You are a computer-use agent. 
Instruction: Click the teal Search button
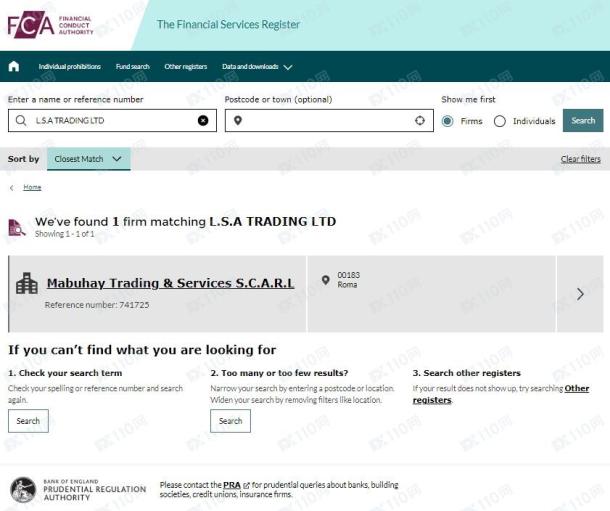(x=583, y=121)
